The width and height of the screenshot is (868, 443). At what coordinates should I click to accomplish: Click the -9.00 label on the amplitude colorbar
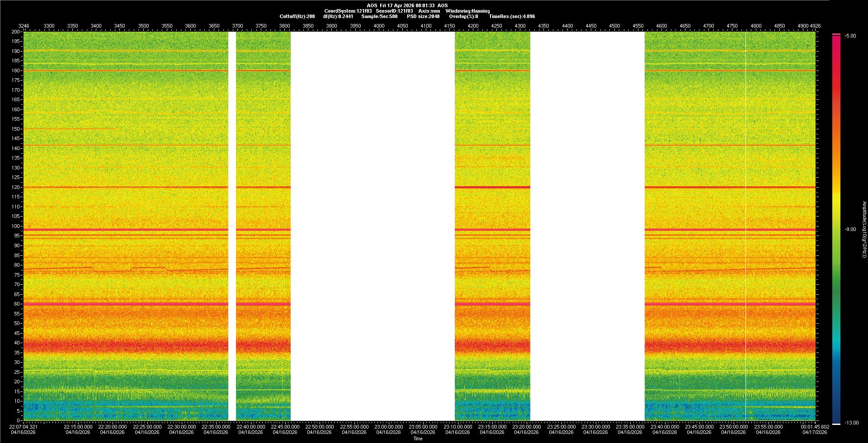(x=850, y=229)
